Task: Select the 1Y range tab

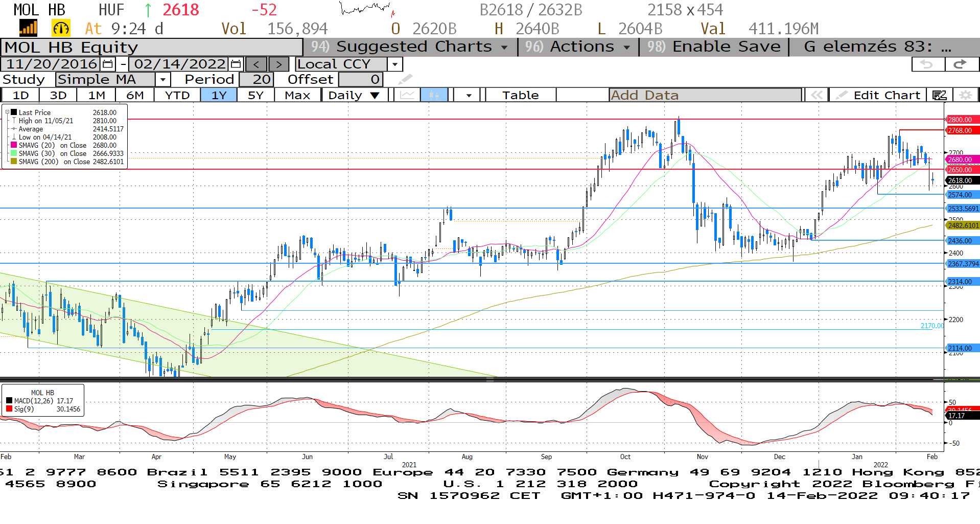Action: click(219, 95)
